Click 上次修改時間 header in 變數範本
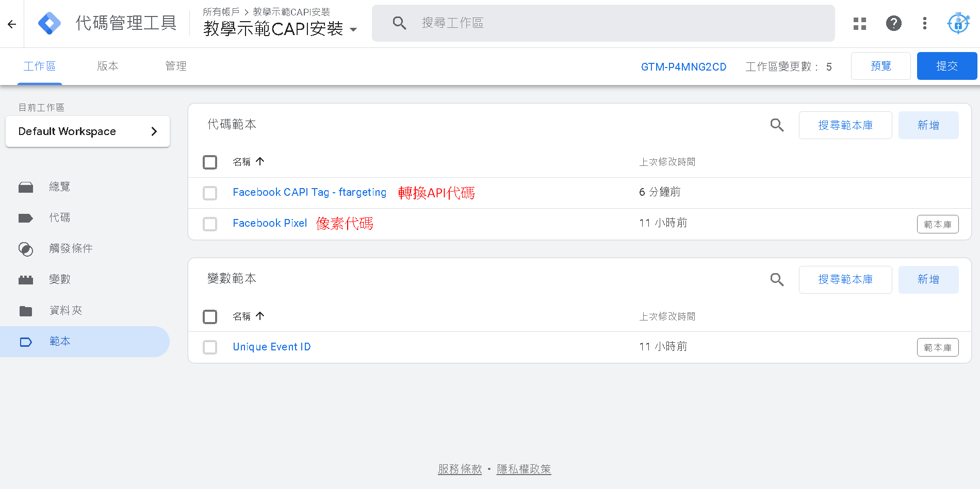Screen dimensions: 980x489 (x=667, y=316)
